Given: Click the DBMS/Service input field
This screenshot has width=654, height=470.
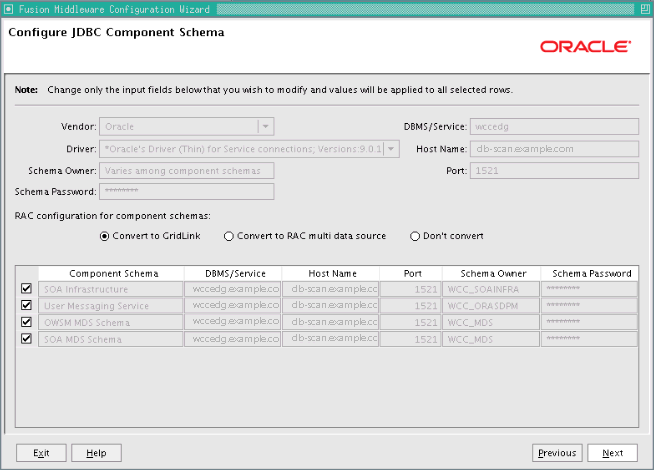Looking at the screenshot, I should point(554,126).
